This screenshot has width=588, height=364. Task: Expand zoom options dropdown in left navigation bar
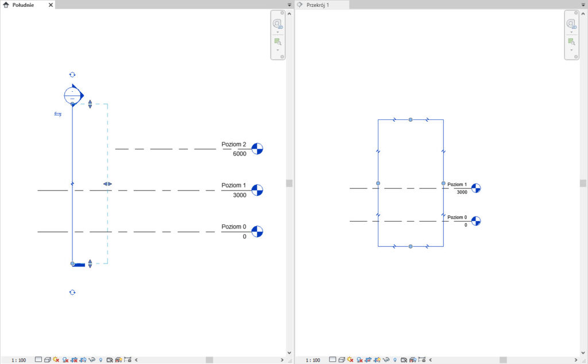(277, 50)
